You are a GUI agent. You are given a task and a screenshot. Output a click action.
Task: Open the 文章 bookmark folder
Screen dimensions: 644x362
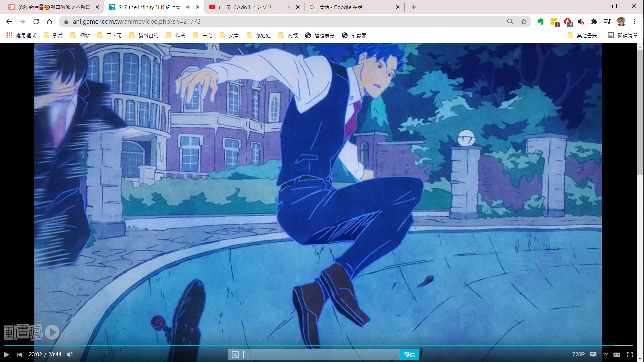[x=229, y=35]
